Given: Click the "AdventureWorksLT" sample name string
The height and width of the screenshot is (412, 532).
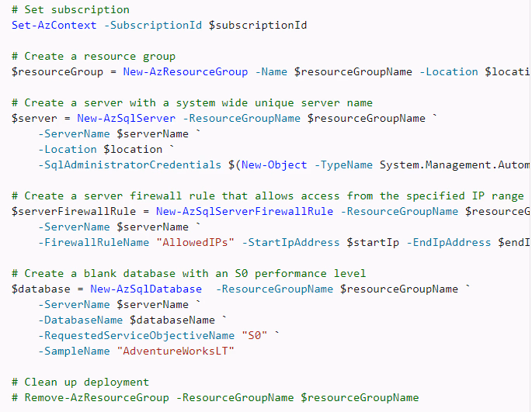Looking at the screenshot, I should (176, 351).
